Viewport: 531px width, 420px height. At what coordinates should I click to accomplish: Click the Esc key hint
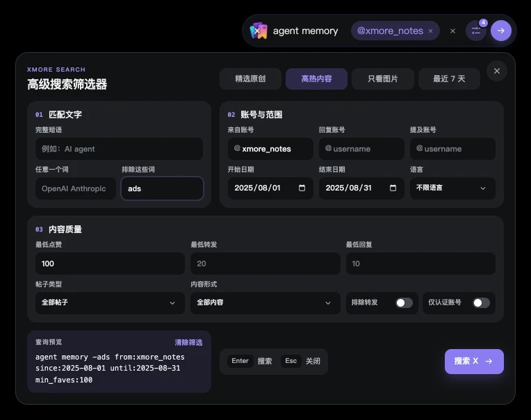[291, 361]
